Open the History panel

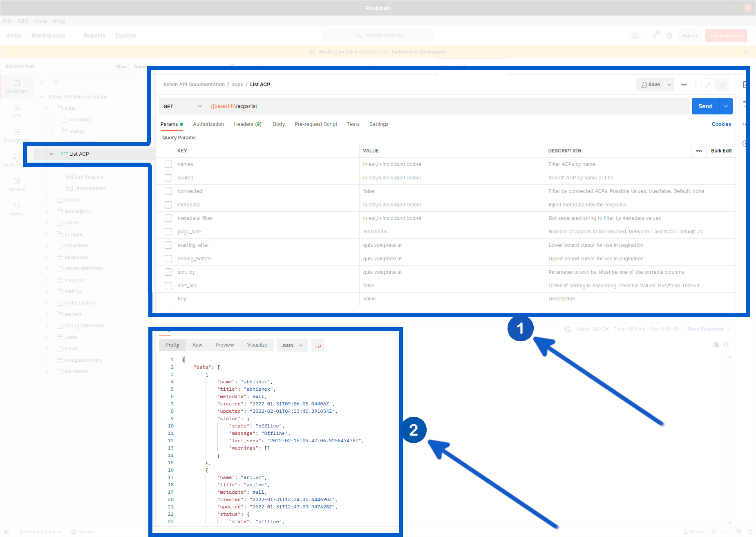point(16,208)
